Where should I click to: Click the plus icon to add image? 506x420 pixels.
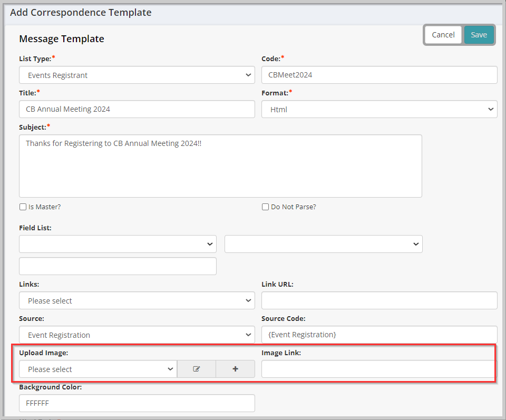[235, 369]
